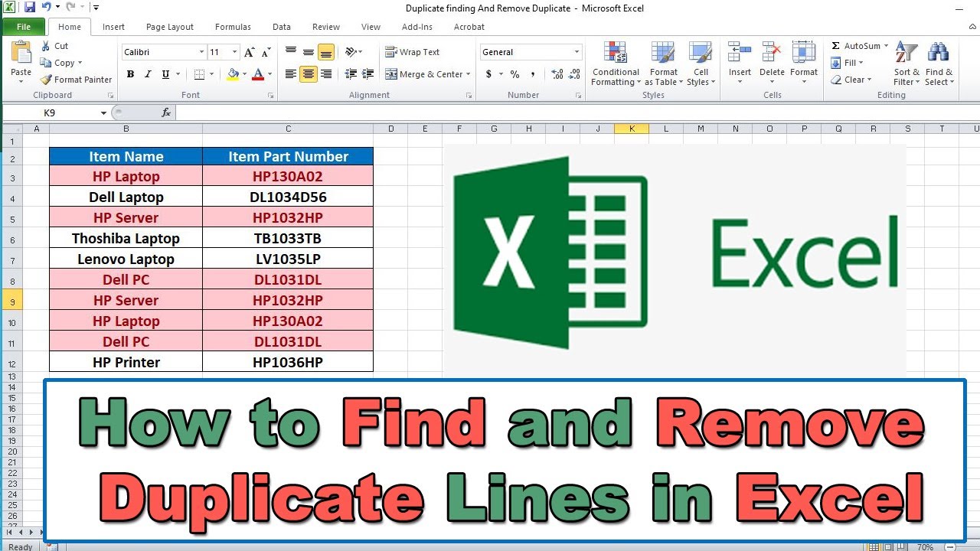Open the Number Format General dropdown
This screenshot has height=551, width=980.
pyautogui.click(x=577, y=52)
